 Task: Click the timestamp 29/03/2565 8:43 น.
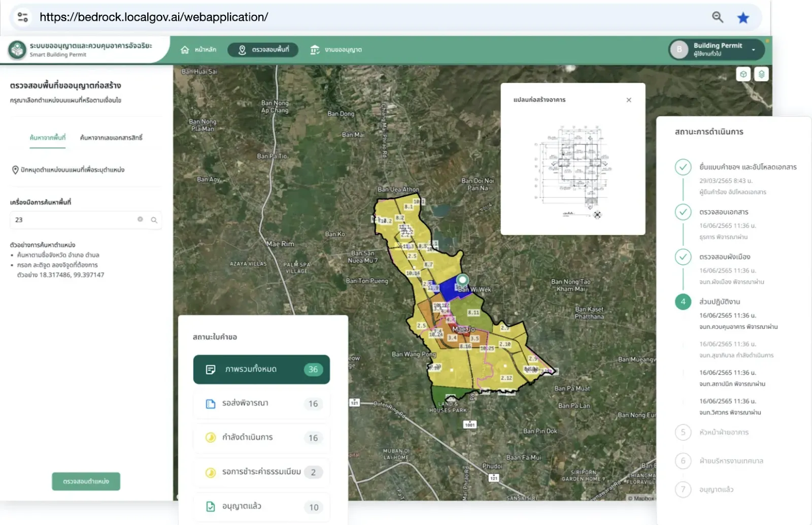[x=726, y=180]
